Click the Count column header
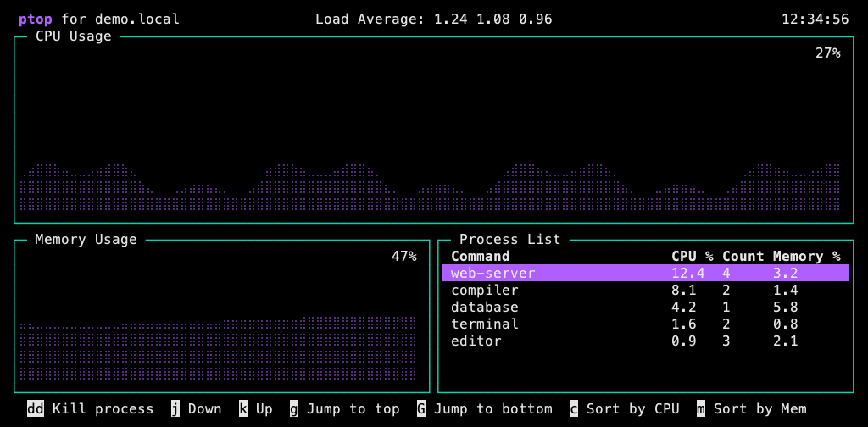This screenshot has width=868, height=427. (x=743, y=256)
